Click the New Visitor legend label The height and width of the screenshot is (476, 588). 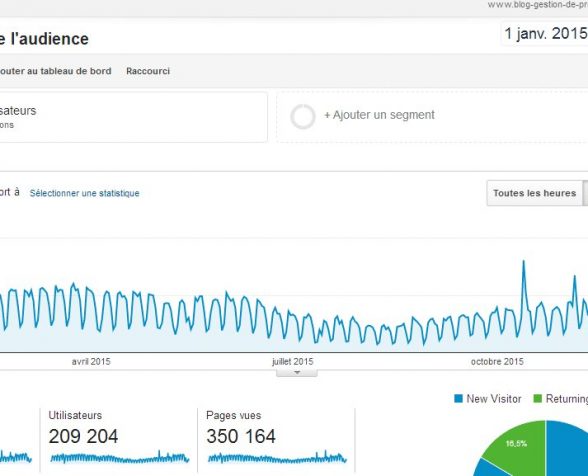(494, 399)
